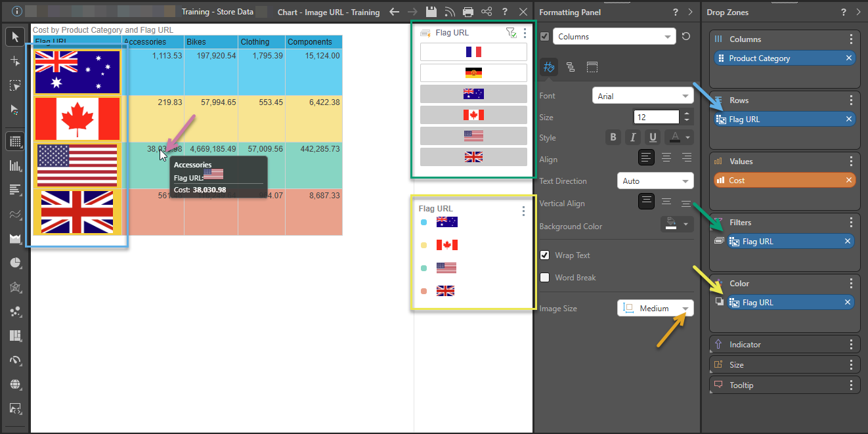Select the pie chart visualization icon
The height and width of the screenshot is (434, 868).
click(15, 263)
